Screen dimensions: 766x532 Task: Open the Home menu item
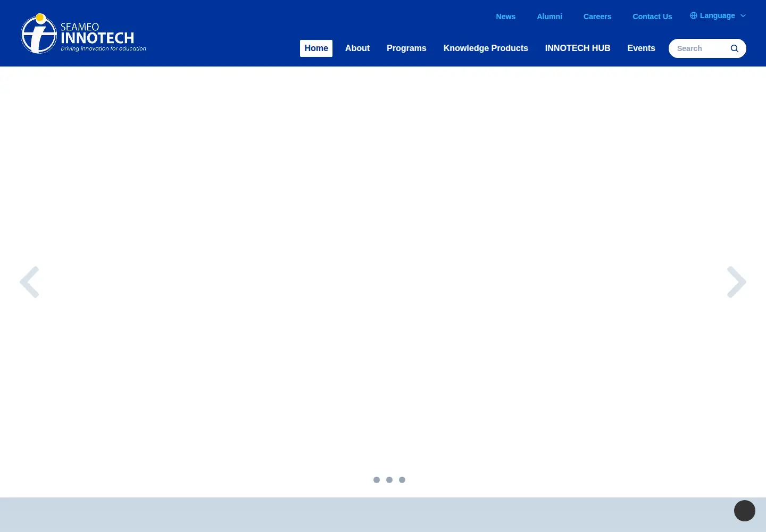tap(316, 48)
